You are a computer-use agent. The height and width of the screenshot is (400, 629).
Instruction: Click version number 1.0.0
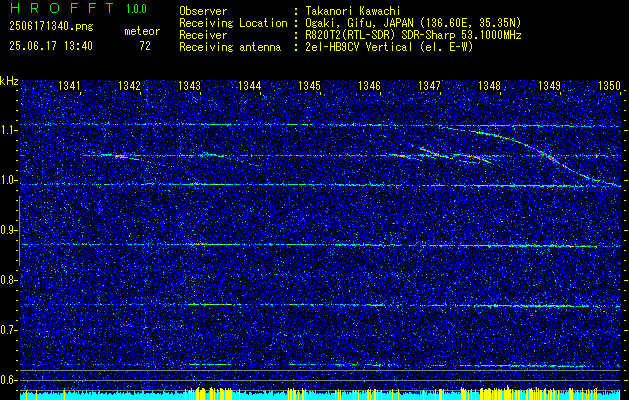(136, 9)
